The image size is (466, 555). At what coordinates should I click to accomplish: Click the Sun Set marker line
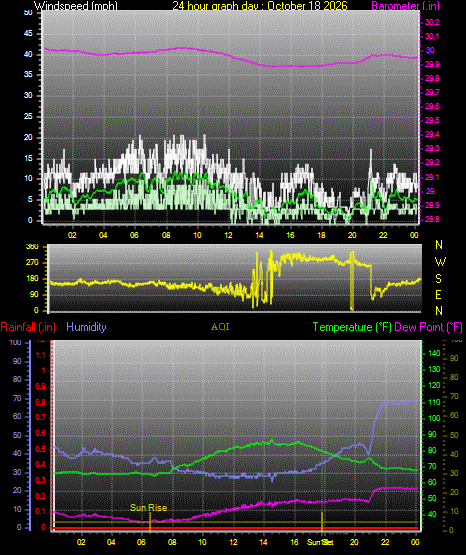(x=322, y=522)
